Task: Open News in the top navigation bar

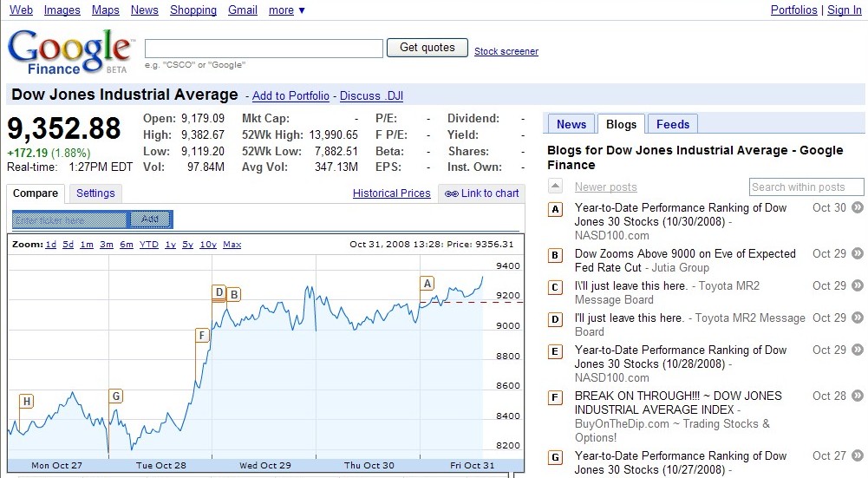Action: point(145,10)
